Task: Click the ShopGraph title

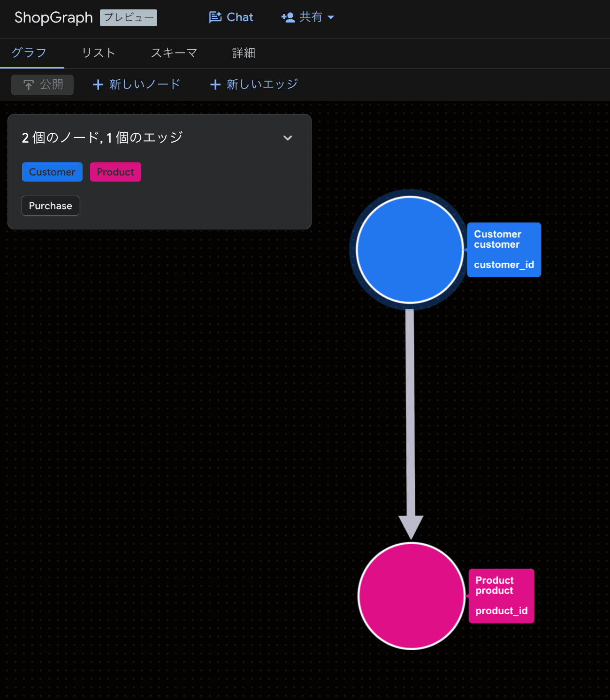Action: (53, 17)
